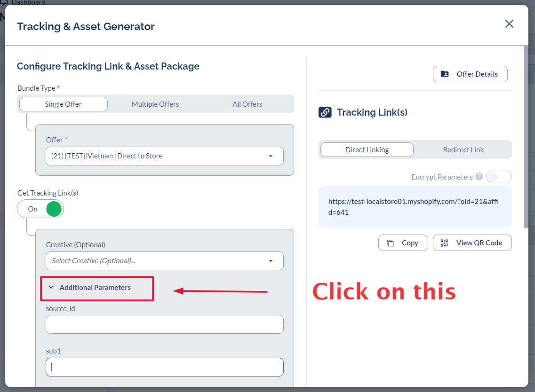The image size is (535, 392).
Task: Click into the source_id input field
Action: coord(164,324)
